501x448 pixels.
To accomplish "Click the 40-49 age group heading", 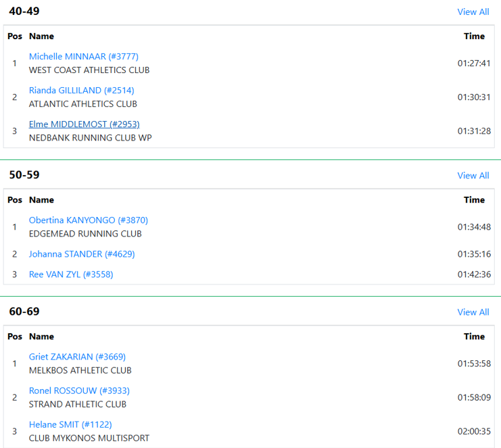I will tap(24, 11).
